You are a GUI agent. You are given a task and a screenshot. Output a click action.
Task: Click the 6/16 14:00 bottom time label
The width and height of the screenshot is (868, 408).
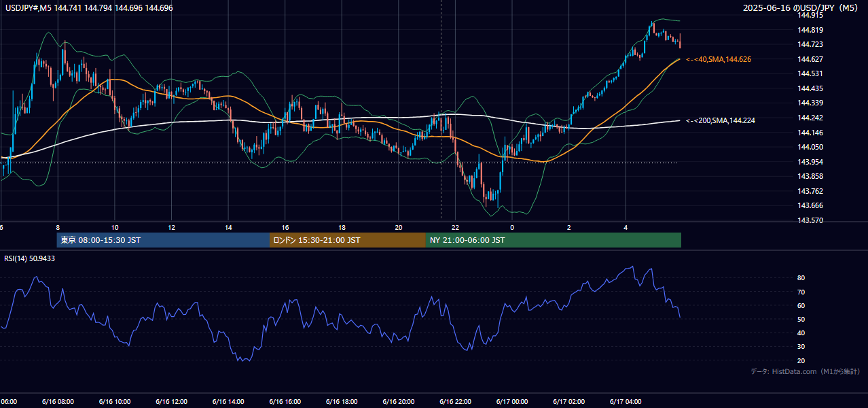coord(228,401)
